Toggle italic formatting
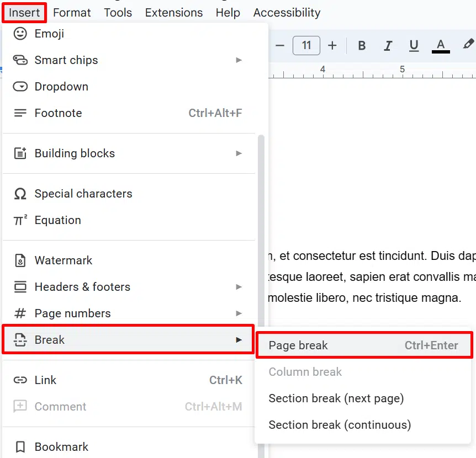 coord(388,46)
